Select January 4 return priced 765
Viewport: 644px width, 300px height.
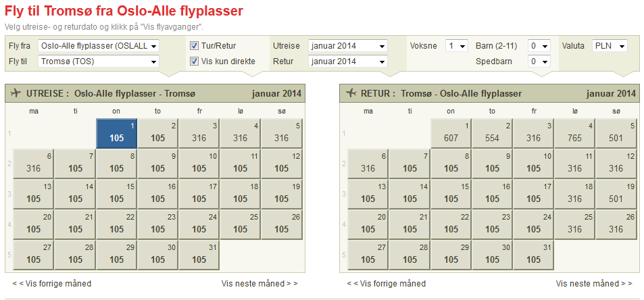[x=574, y=133]
